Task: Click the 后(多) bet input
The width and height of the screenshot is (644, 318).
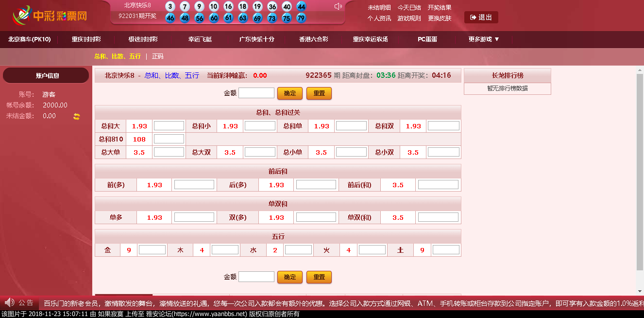Action: click(x=316, y=185)
